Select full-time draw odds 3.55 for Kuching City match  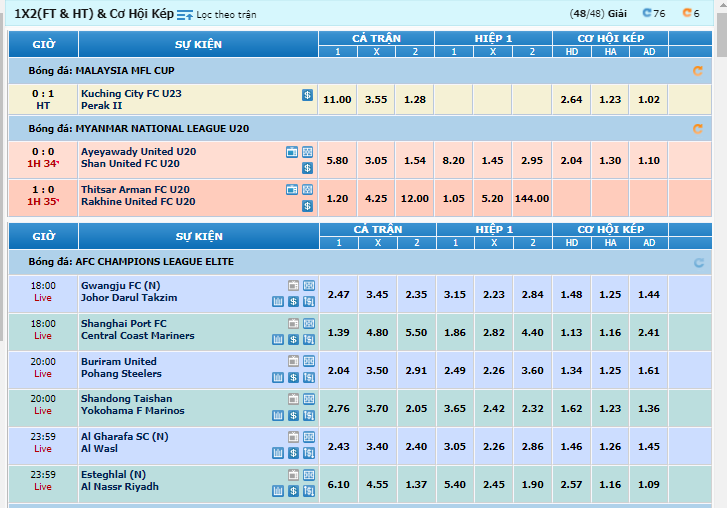(x=376, y=100)
